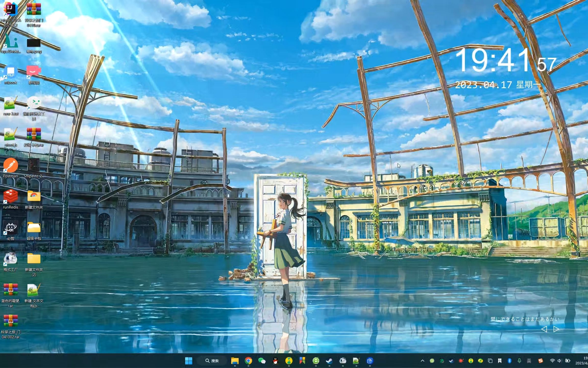Launch Postman from the desktop

point(10,168)
